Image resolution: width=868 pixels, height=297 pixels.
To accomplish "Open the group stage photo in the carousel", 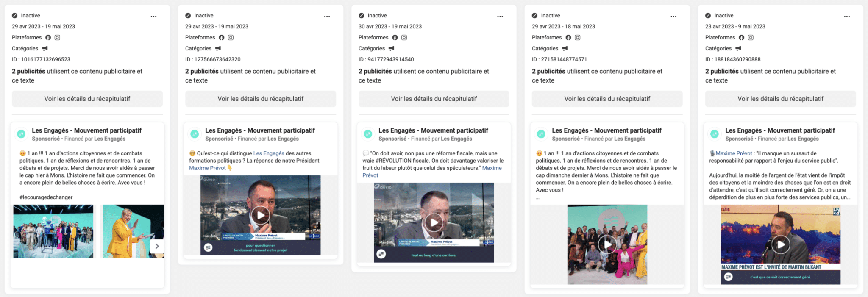I will [x=53, y=231].
